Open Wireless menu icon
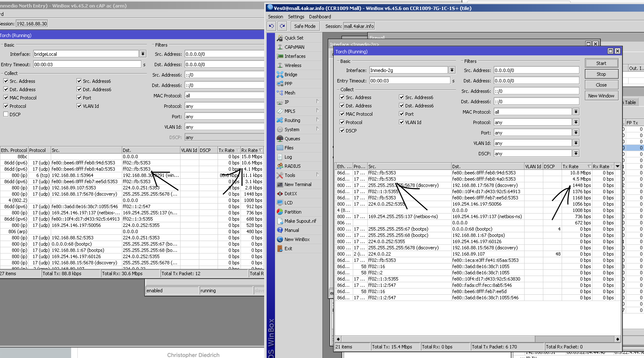This screenshot has height=358, width=644. point(280,65)
